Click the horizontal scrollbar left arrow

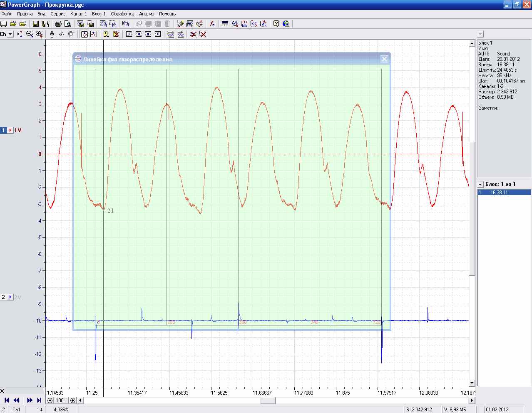pyautogui.click(x=81, y=400)
